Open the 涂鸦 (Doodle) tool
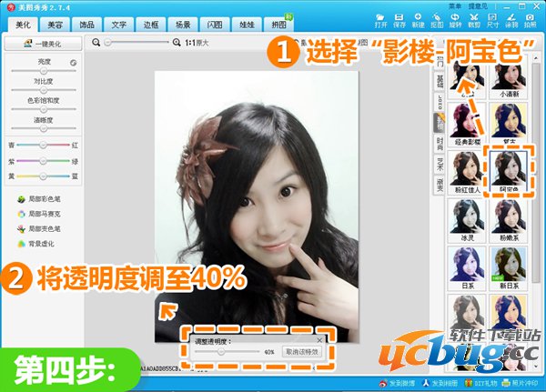 511,19
